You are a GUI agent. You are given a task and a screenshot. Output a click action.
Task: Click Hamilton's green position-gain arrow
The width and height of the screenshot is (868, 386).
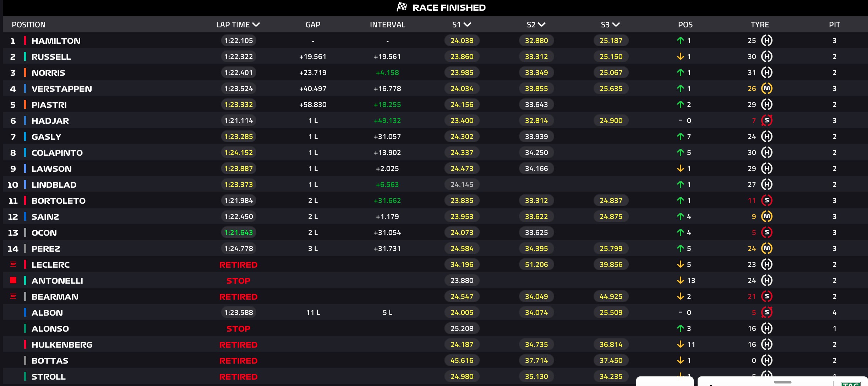tap(680, 41)
